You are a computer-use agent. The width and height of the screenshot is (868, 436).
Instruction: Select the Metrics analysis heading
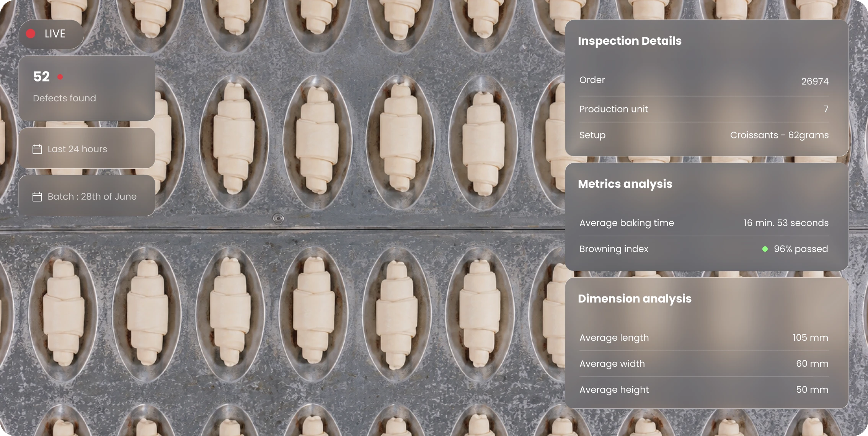tap(625, 184)
